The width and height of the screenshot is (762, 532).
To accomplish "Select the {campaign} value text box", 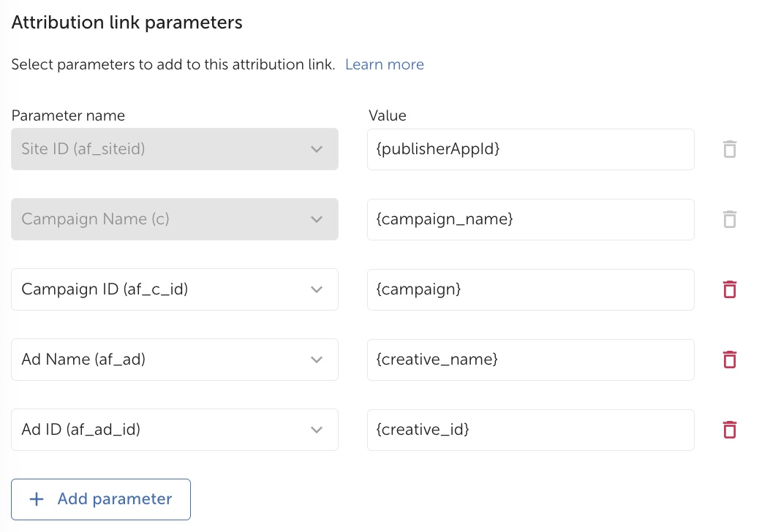I will tap(530, 289).
